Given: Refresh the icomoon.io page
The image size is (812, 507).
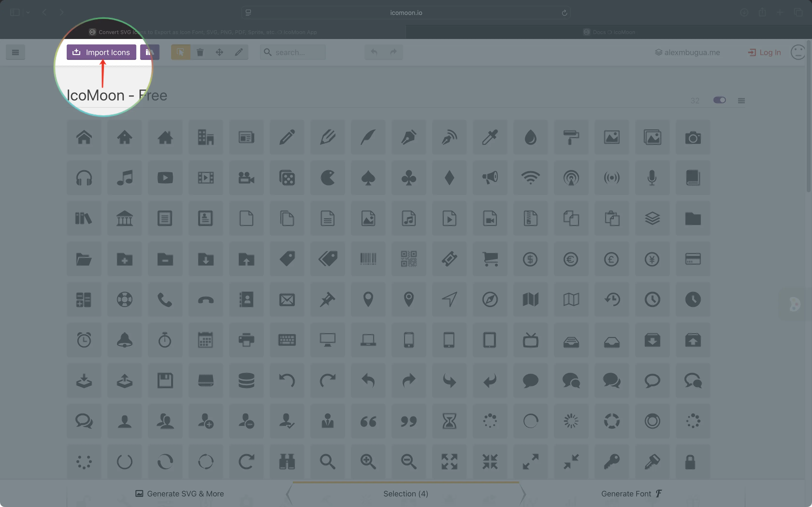Looking at the screenshot, I should (564, 13).
